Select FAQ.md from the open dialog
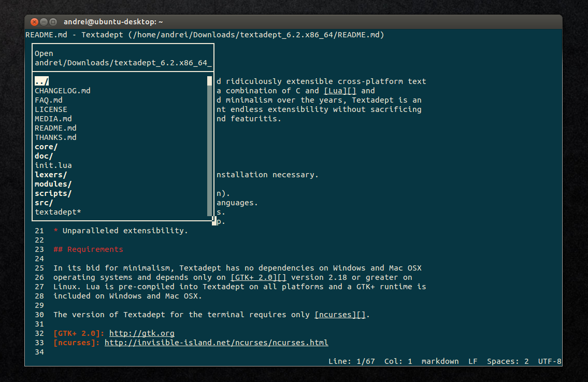Viewport: 588px width, 382px height. 49,100
